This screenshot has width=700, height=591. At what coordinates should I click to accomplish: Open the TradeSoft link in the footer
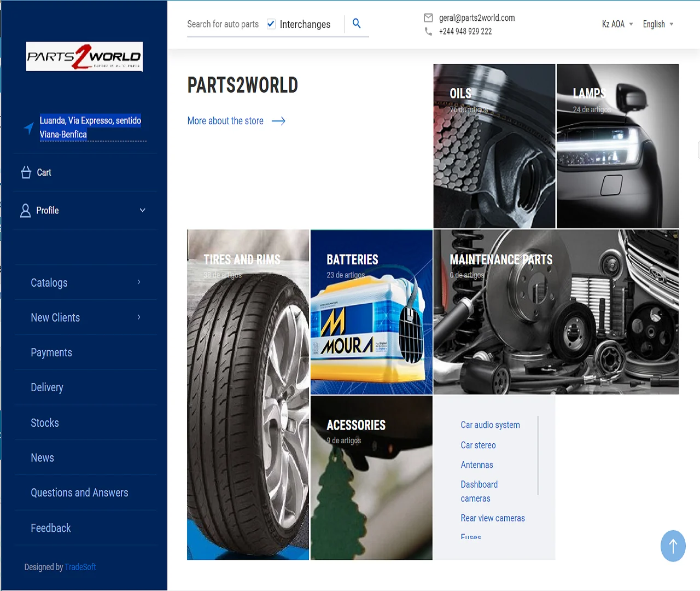pyautogui.click(x=80, y=567)
